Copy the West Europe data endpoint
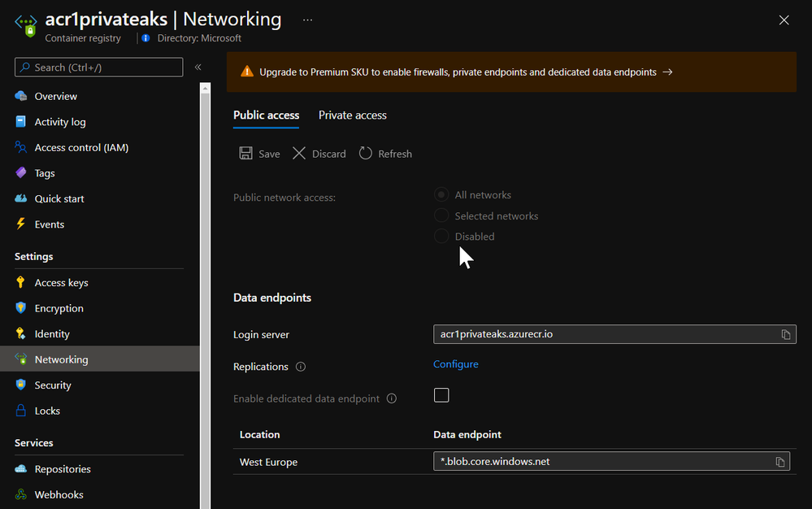The image size is (812, 509). point(779,462)
